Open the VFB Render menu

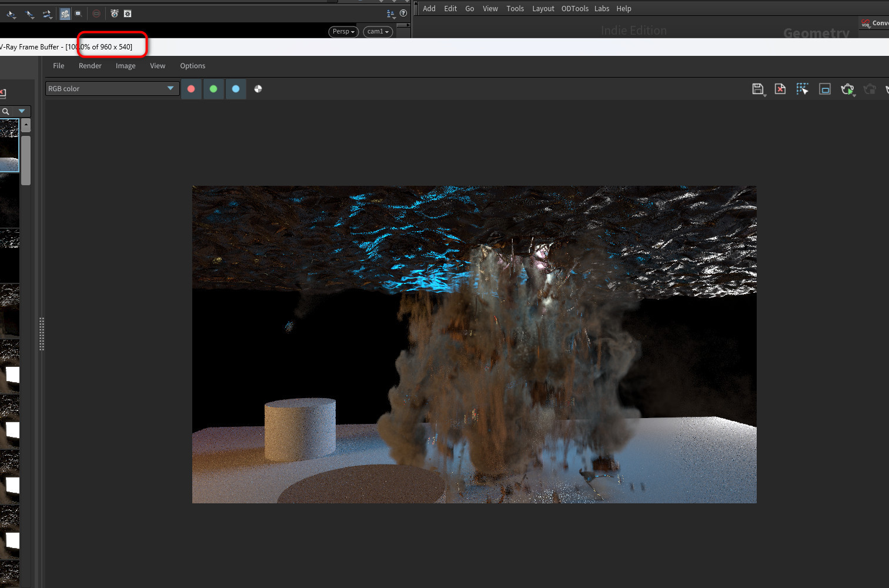tap(90, 66)
